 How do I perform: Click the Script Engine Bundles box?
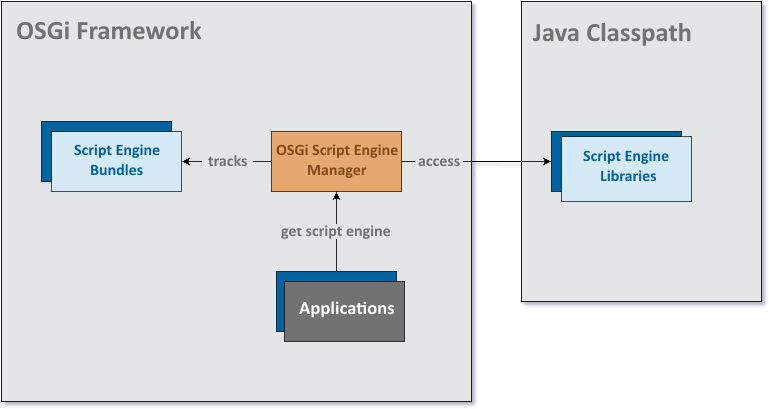pos(116,161)
